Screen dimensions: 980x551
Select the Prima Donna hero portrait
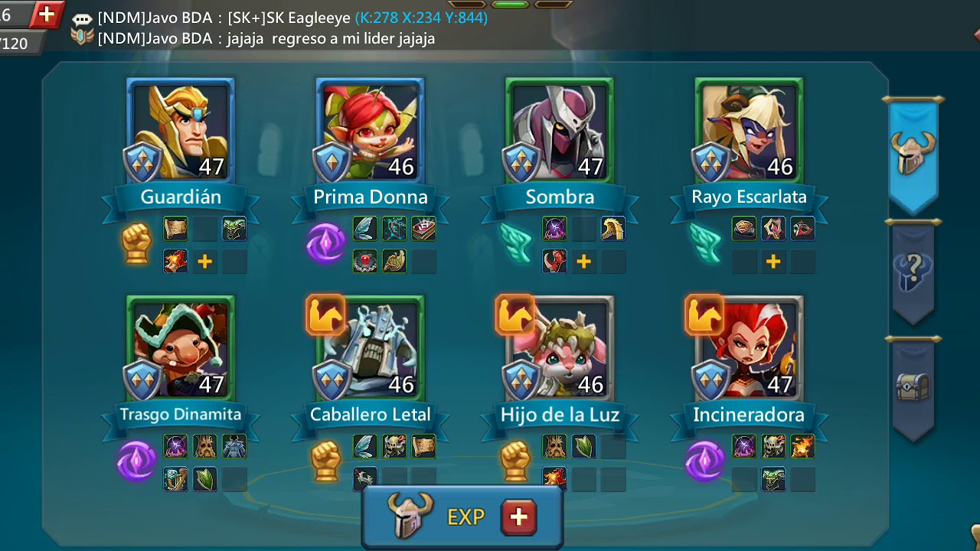(x=371, y=130)
